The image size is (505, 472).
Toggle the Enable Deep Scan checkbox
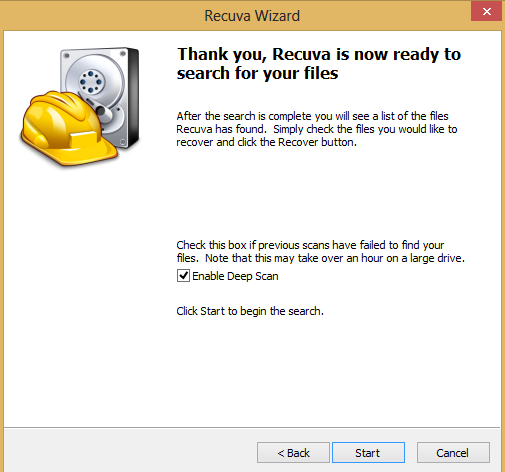183,276
